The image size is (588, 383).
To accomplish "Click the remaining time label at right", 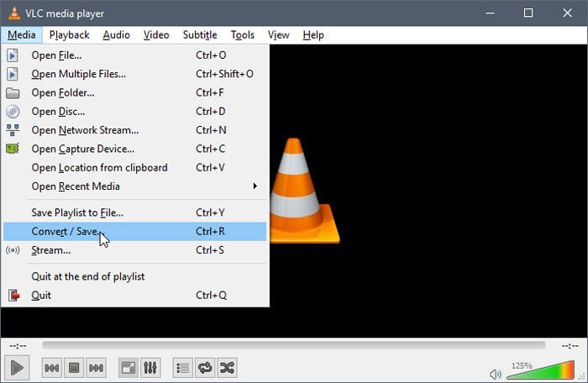I will [x=570, y=345].
